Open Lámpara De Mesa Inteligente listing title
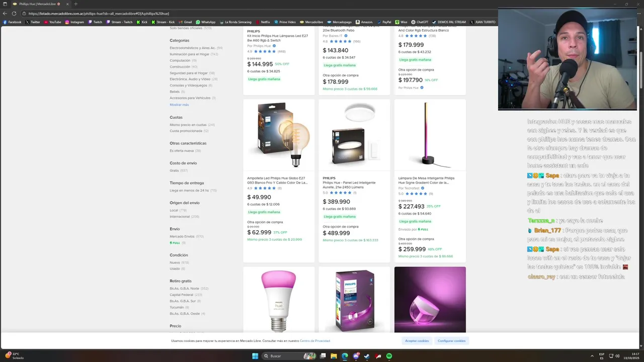The image size is (644, 362). 427,180
